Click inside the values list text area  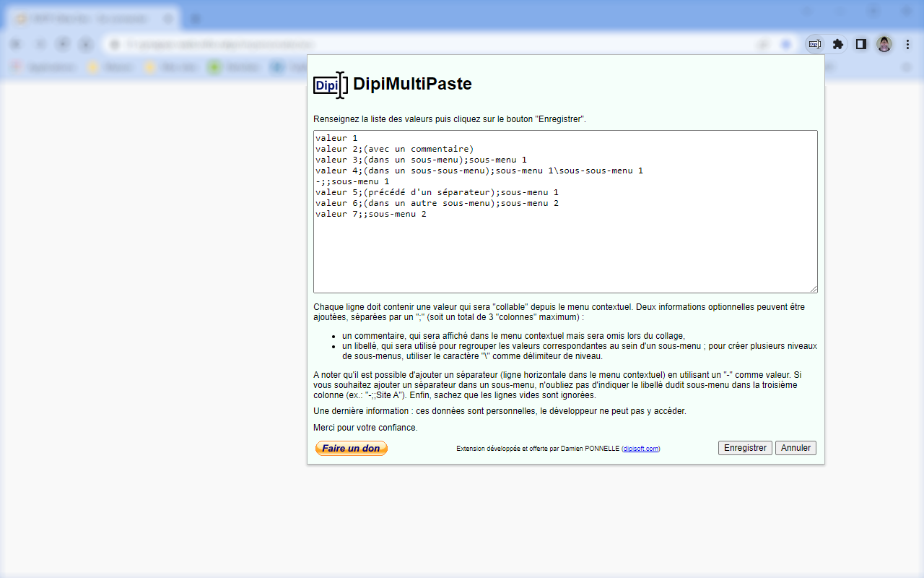pos(565,212)
